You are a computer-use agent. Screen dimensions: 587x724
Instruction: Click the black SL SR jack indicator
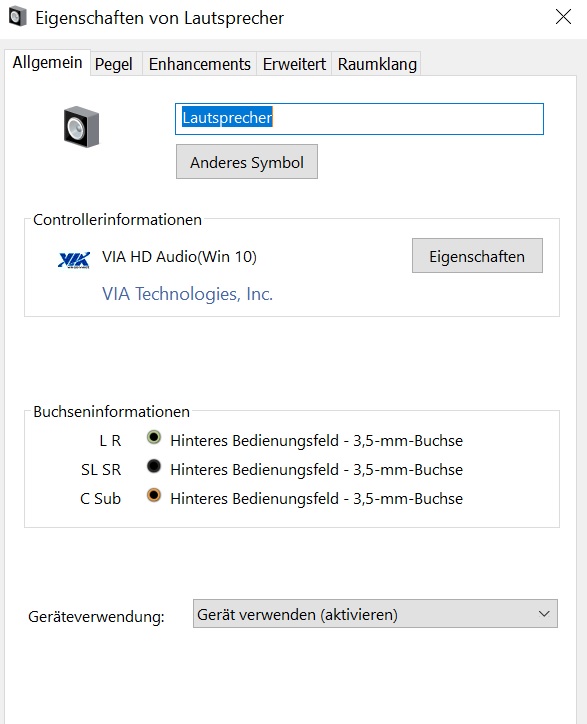pos(154,466)
